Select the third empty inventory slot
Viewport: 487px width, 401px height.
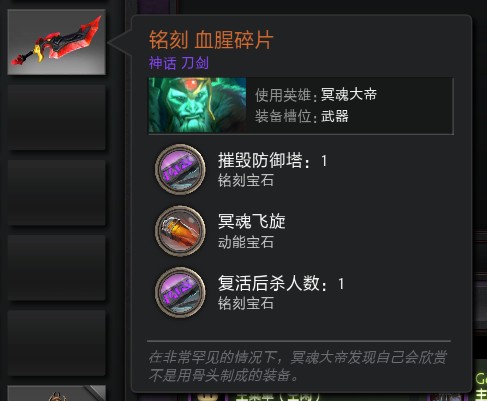tap(56, 268)
